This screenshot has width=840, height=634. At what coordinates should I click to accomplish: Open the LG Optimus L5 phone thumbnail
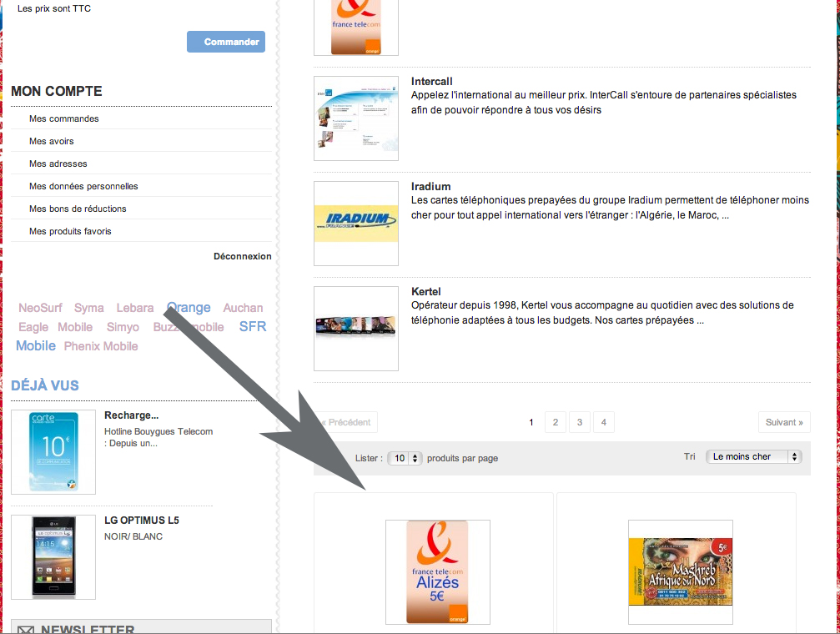tap(53, 556)
